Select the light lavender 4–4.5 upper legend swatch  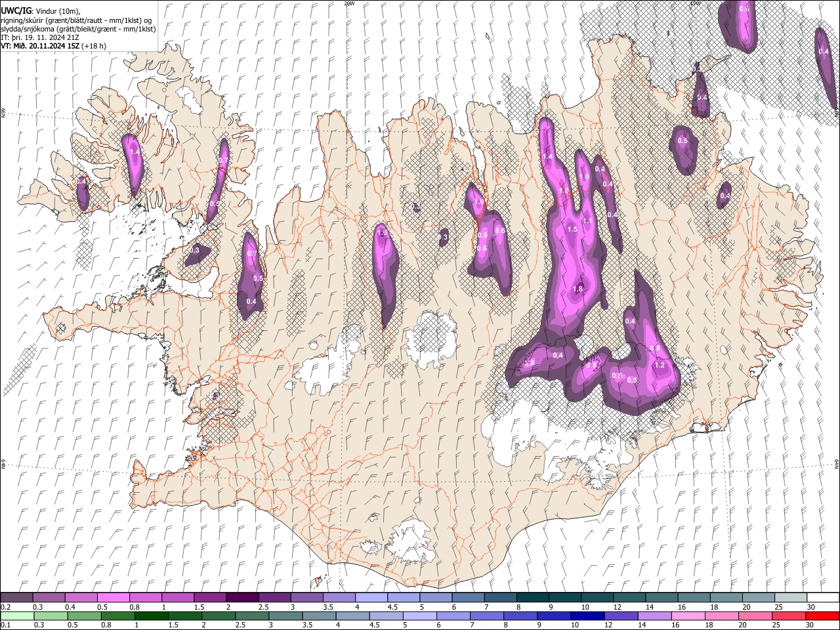[370, 597]
